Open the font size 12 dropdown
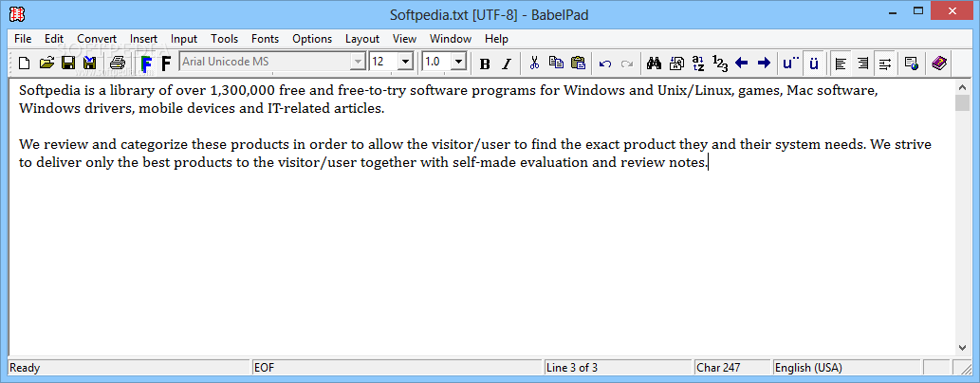980x383 pixels. point(406,62)
